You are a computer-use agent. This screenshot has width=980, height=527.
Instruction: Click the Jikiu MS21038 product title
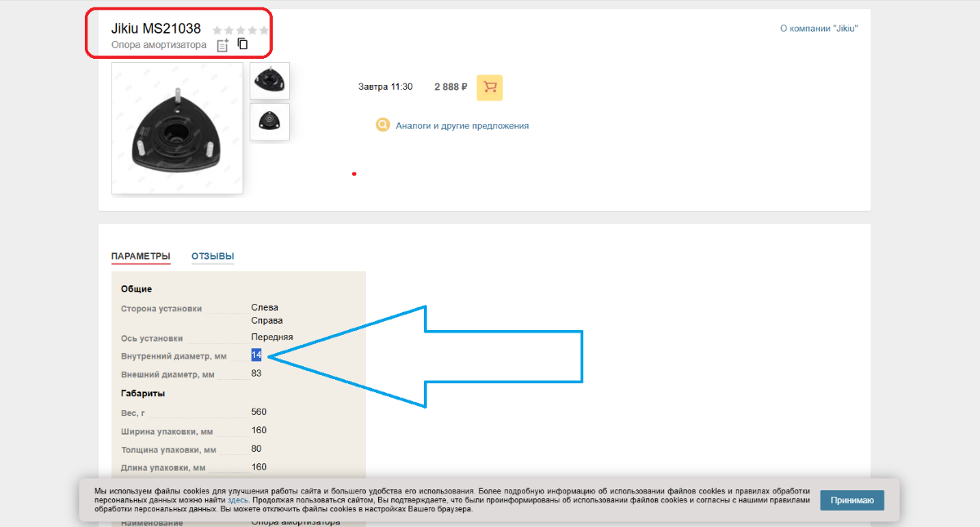click(156, 29)
